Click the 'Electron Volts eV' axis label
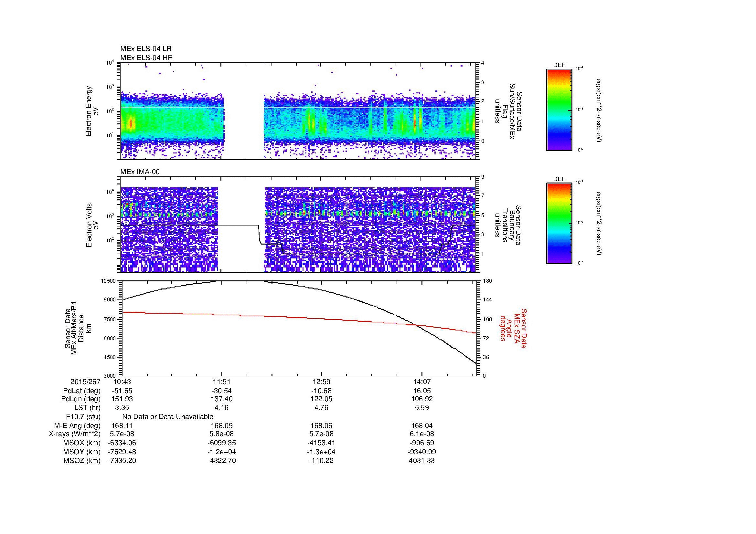 (92, 225)
